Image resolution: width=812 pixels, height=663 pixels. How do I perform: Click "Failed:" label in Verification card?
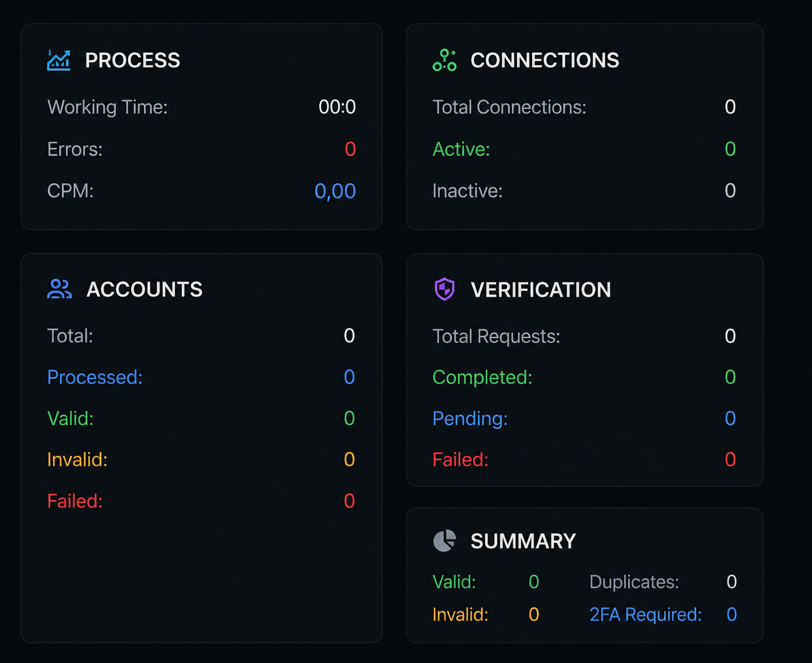click(460, 460)
